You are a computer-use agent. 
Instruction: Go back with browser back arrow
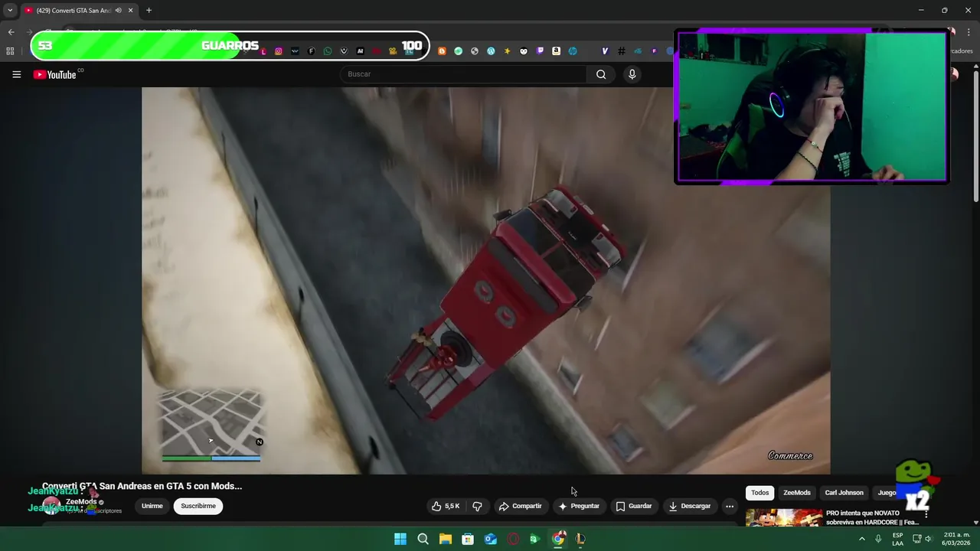coord(11,32)
